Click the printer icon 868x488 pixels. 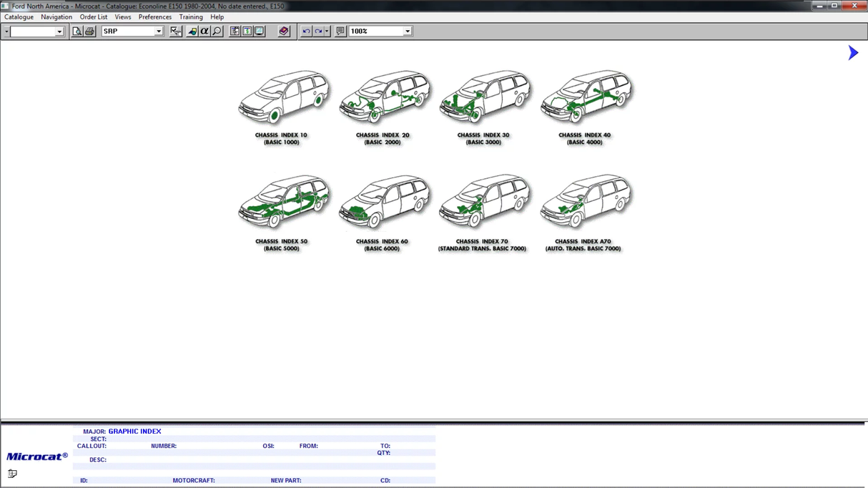pos(89,31)
